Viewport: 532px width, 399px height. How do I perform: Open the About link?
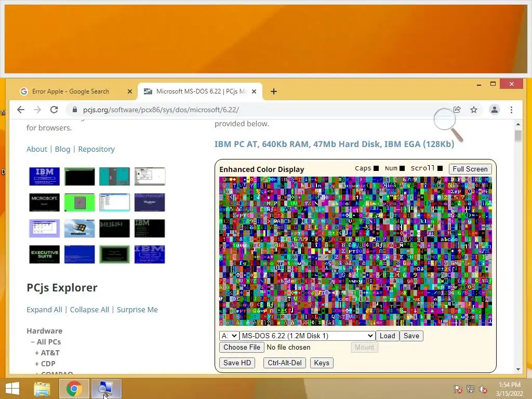tap(37, 149)
